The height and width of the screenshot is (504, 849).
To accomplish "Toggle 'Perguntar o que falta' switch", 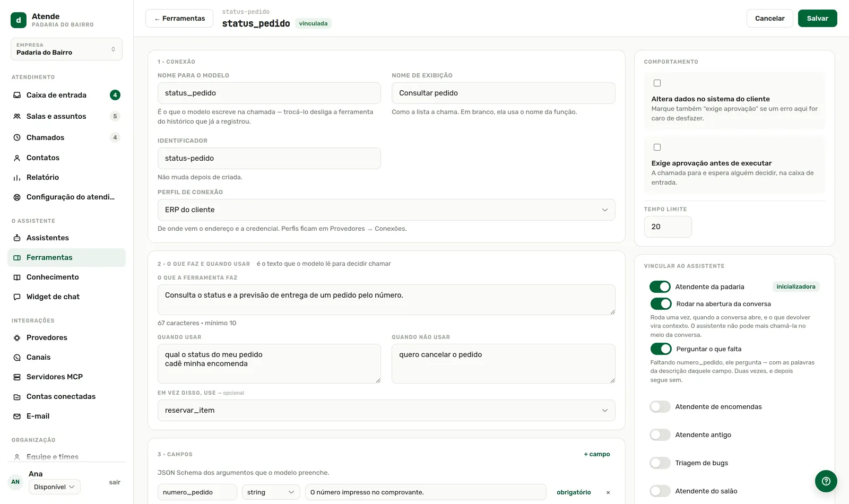I will tap(661, 349).
